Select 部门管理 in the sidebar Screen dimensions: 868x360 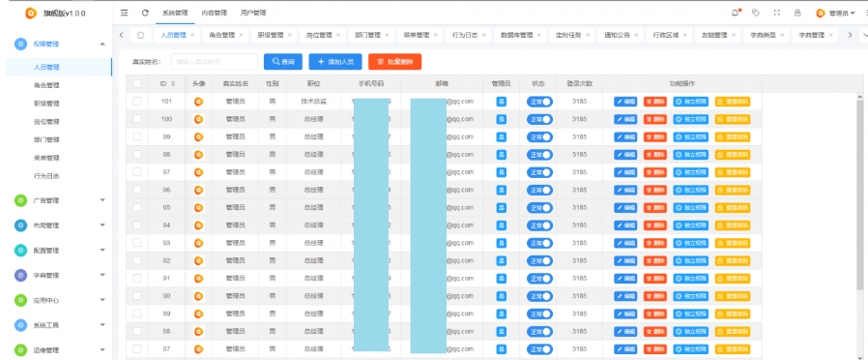[46, 139]
